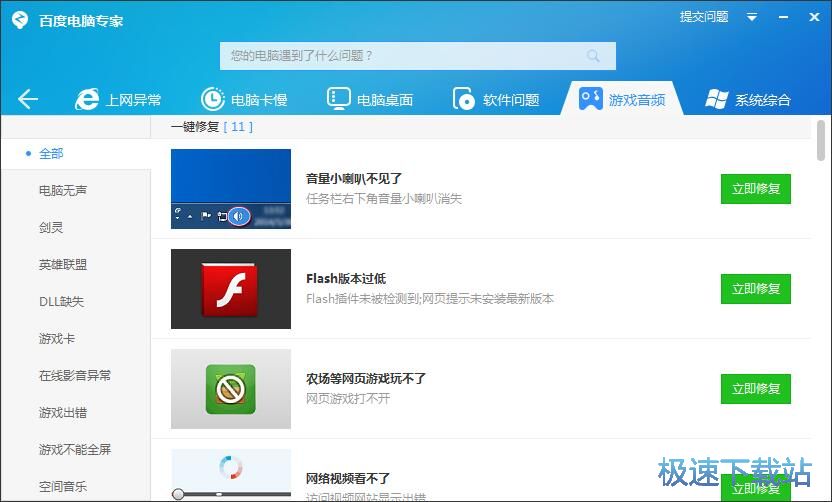Go back with the left arrow icon
The width and height of the screenshot is (832, 502).
28,99
